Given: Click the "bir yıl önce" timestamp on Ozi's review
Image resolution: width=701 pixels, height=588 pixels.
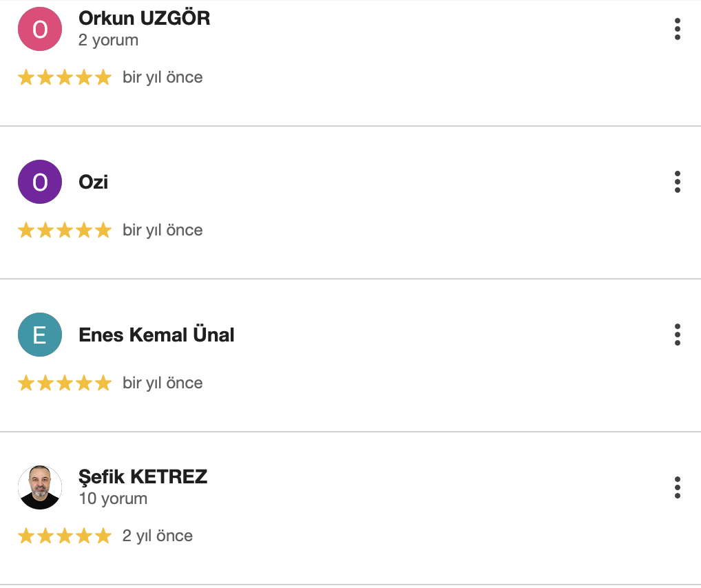Looking at the screenshot, I should click(x=163, y=230).
